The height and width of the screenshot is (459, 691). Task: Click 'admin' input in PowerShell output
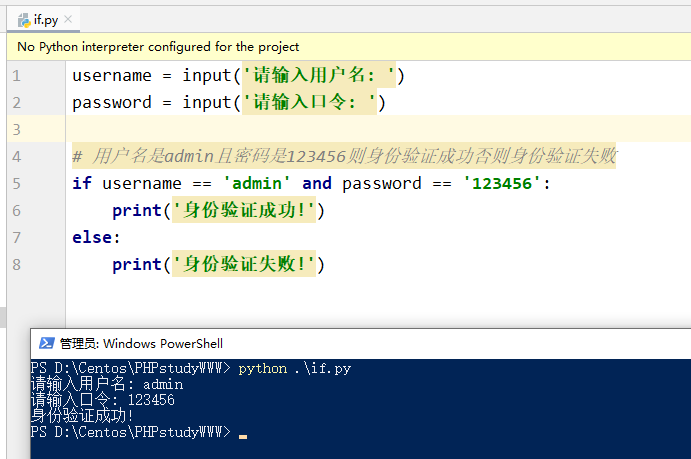163,385
